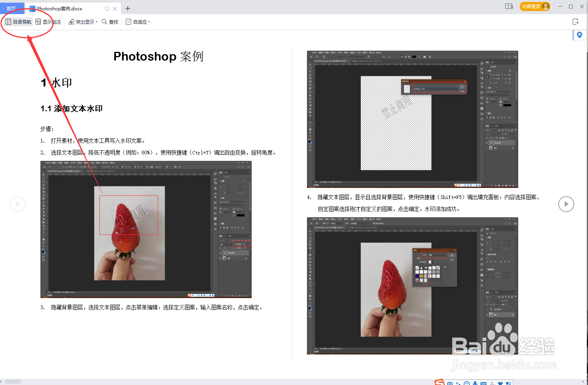Screen dimensions: 588x385
Task: Click step 1 打开素材 text line
Action: click(x=93, y=141)
